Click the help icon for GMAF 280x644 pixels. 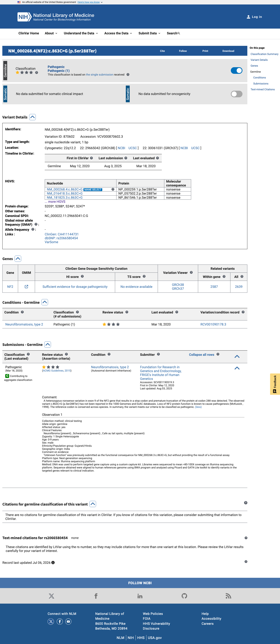[x=36, y=224]
